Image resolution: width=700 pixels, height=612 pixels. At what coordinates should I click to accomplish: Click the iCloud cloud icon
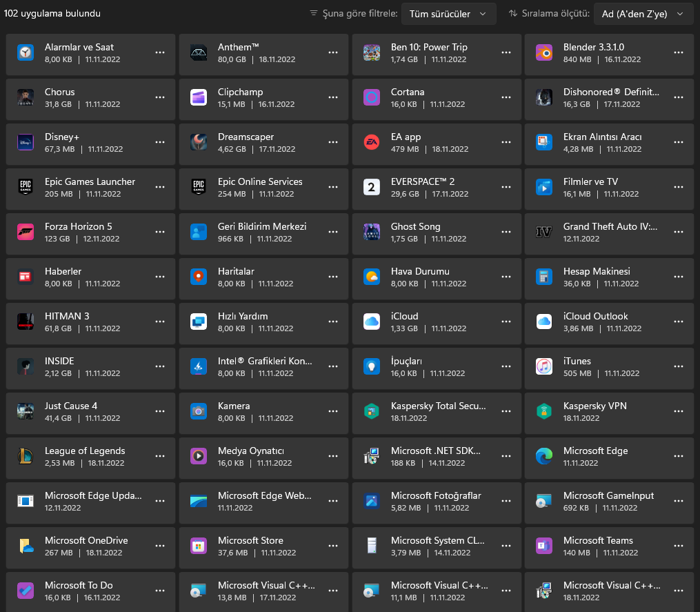(372, 322)
